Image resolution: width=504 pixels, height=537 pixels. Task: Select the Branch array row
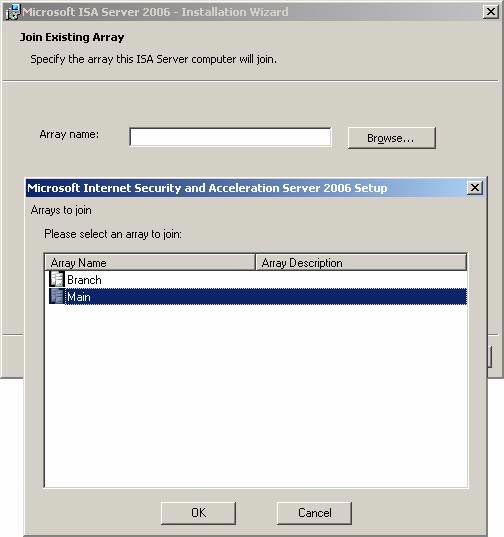coord(256,279)
